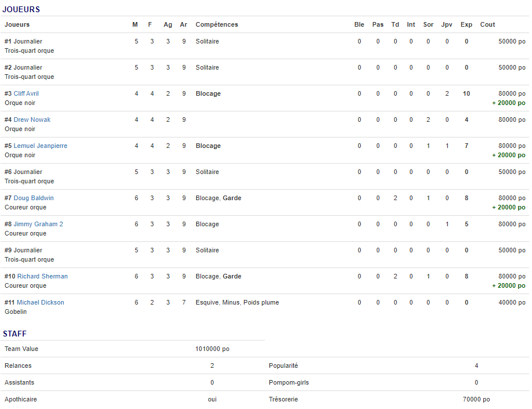Open Lemuel Jeanpierre's profile link
The height and width of the screenshot is (409, 532).
click(x=40, y=146)
